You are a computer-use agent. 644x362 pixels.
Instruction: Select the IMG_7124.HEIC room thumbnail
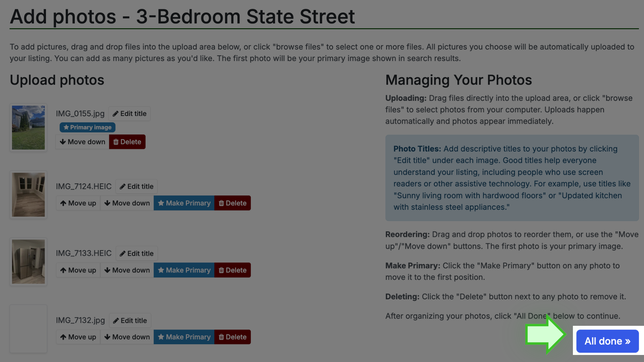coord(28,194)
